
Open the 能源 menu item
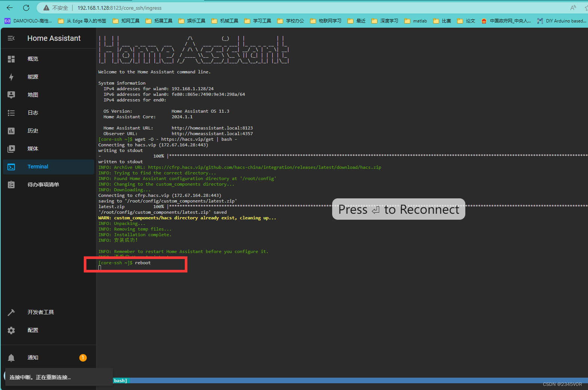click(x=49, y=77)
